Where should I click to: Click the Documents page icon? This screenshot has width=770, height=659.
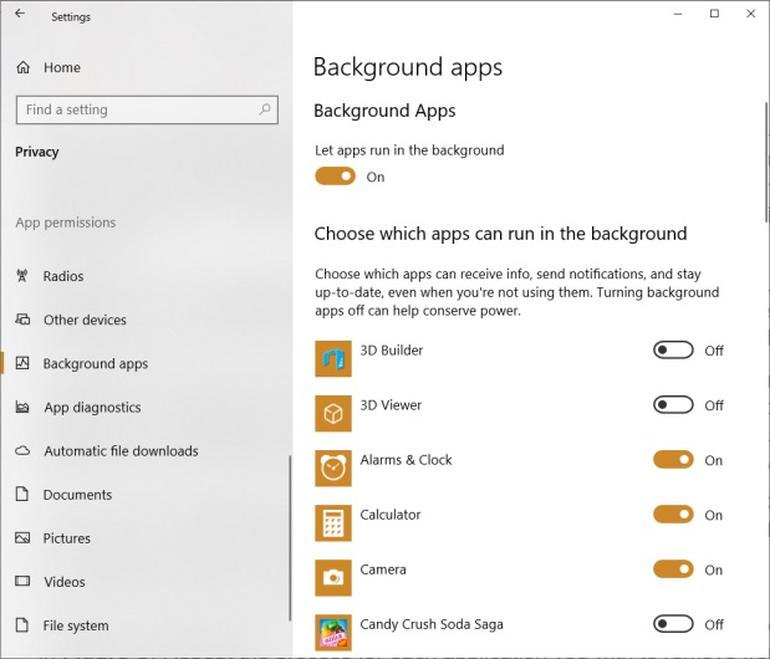tap(22, 494)
